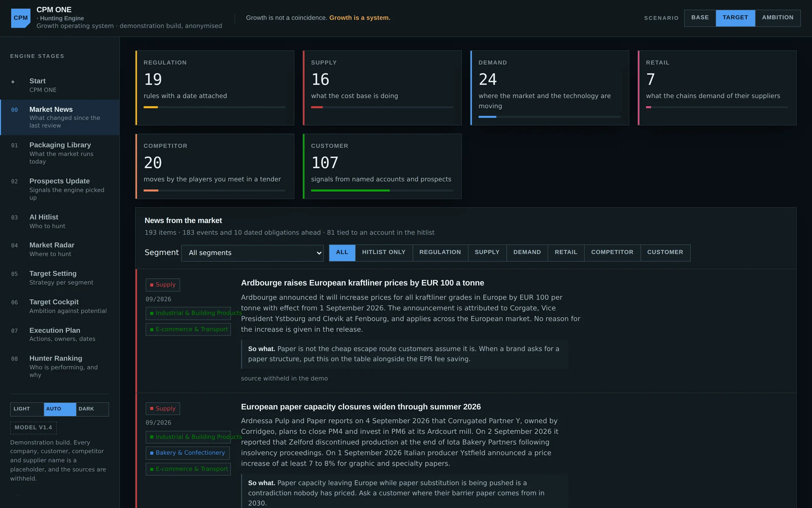Viewport: 812px width, 508px height.
Task: Switch theme to DARK
Action: [92, 409]
